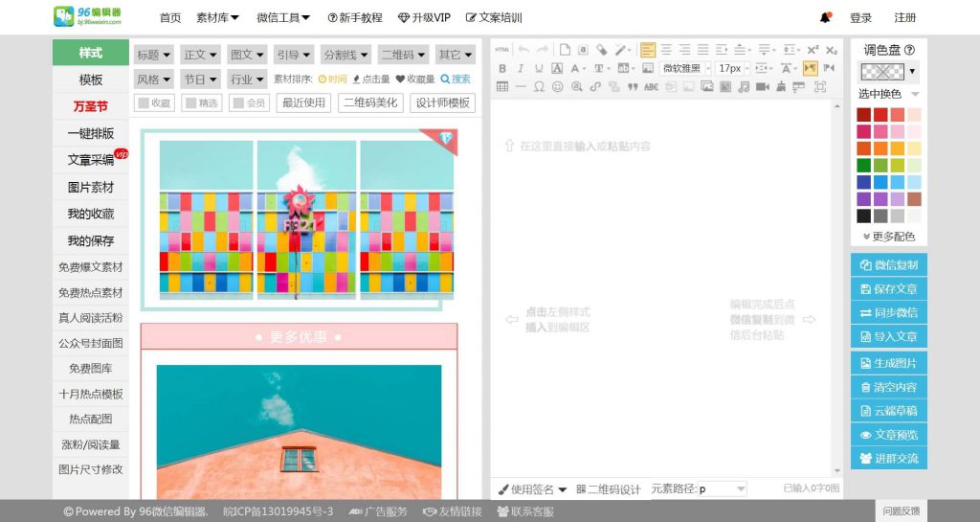Click the notification bell icon
The height and width of the screenshot is (522, 980).
coord(825,17)
